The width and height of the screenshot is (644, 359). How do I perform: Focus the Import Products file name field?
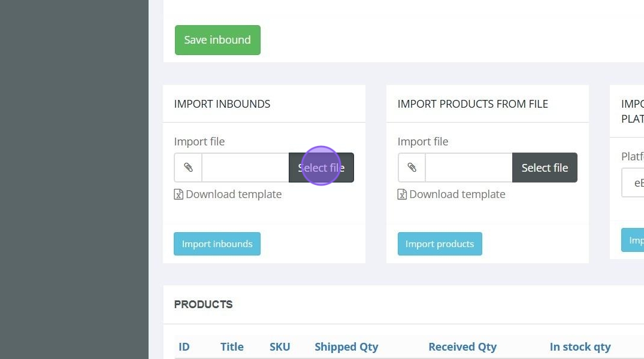click(x=468, y=168)
